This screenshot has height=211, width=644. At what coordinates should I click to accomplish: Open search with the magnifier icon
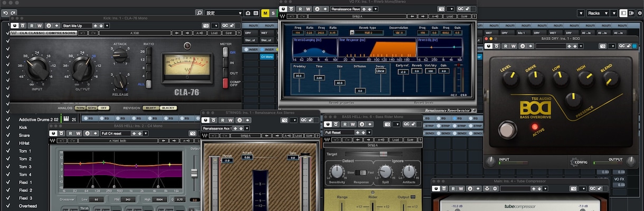click(199, 13)
